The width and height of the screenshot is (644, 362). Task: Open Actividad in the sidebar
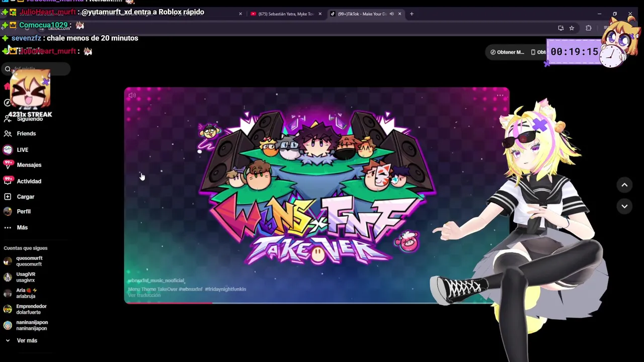(29, 182)
